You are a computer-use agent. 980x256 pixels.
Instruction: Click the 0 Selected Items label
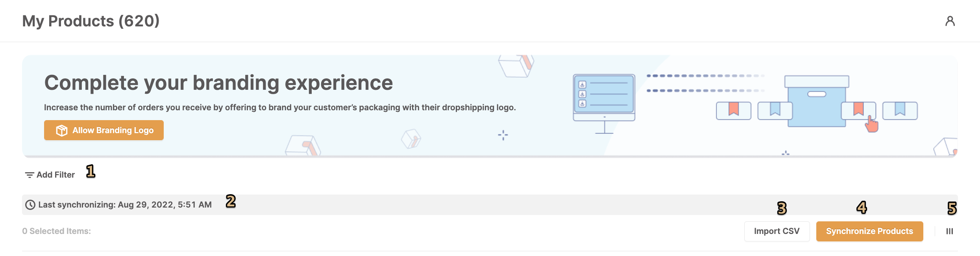click(56, 231)
